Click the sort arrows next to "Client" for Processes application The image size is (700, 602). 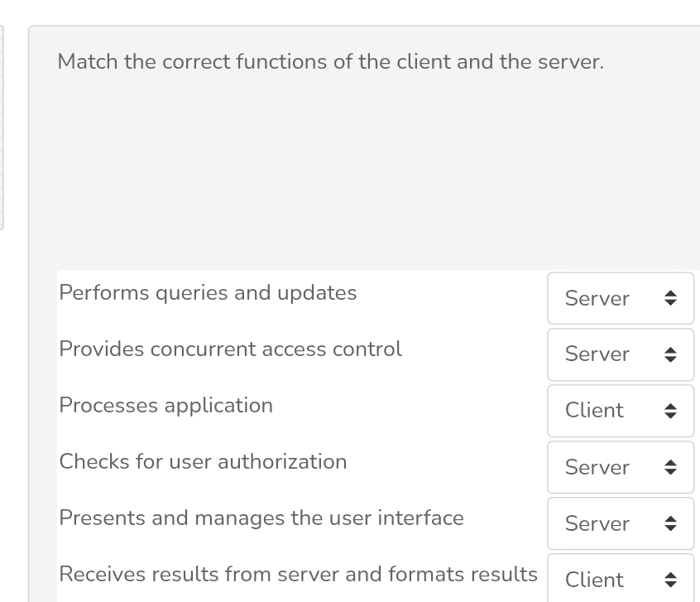point(670,411)
